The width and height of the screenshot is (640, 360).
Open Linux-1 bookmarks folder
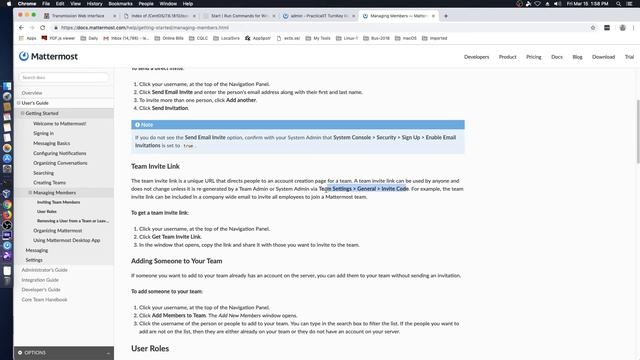(x=347, y=38)
